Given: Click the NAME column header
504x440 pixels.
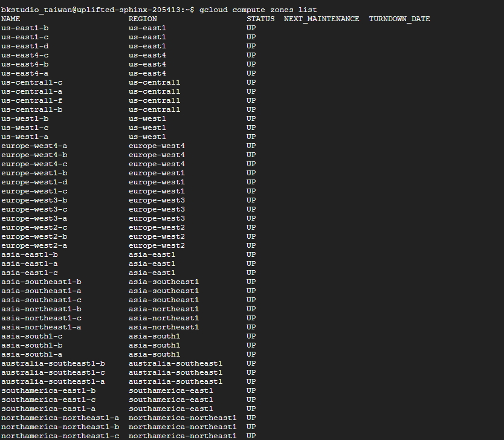Looking at the screenshot, I should tap(11, 19).
